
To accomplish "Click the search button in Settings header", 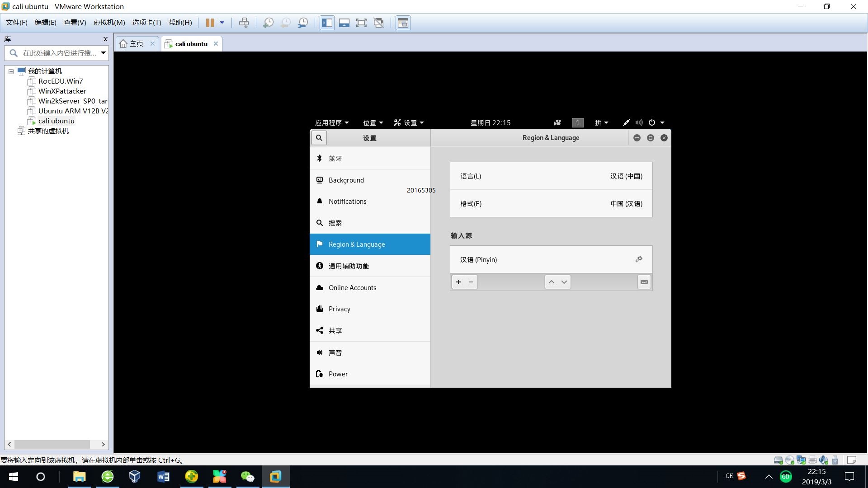I will [x=319, y=138].
